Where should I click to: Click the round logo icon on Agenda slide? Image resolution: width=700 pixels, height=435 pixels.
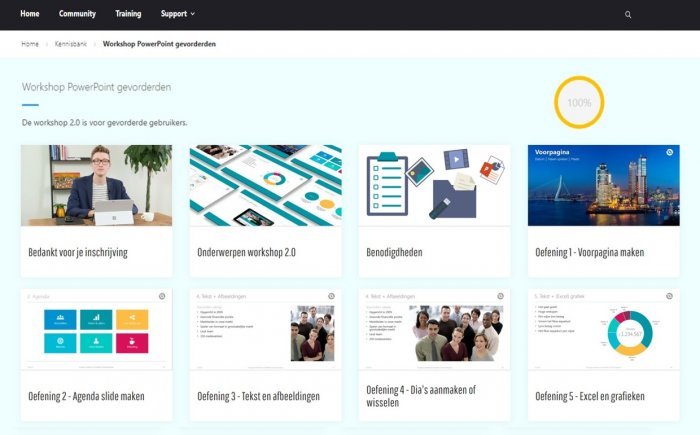(x=162, y=296)
